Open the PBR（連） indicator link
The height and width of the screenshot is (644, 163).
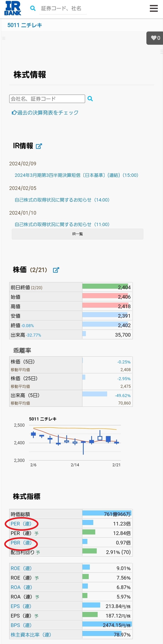click(19, 543)
